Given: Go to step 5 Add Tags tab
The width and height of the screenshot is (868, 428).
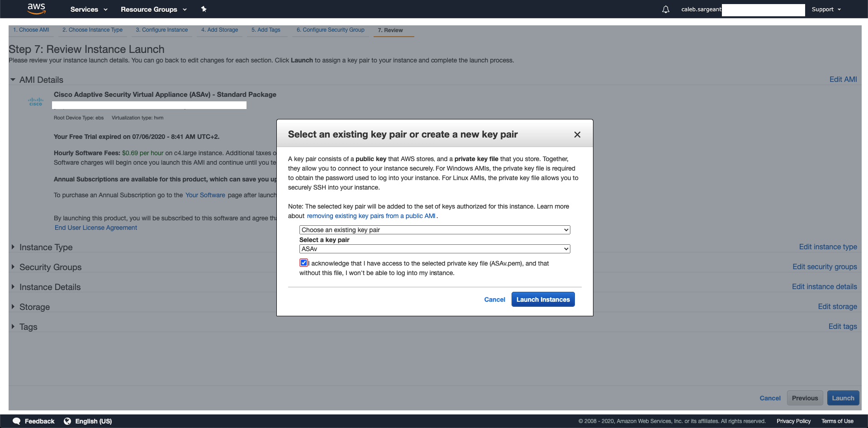Looking at the screenshot, I should click(x=266, y=30).
